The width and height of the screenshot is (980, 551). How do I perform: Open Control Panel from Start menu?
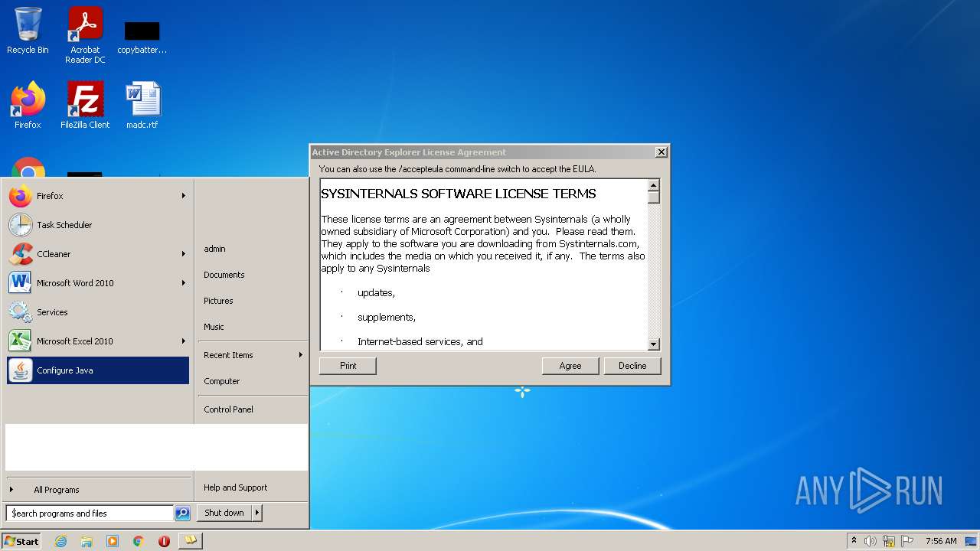(228, 409)
